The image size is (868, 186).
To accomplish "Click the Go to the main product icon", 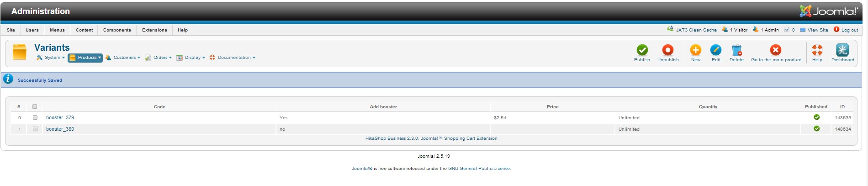I will pyautogui.click(x=775, y=50).
